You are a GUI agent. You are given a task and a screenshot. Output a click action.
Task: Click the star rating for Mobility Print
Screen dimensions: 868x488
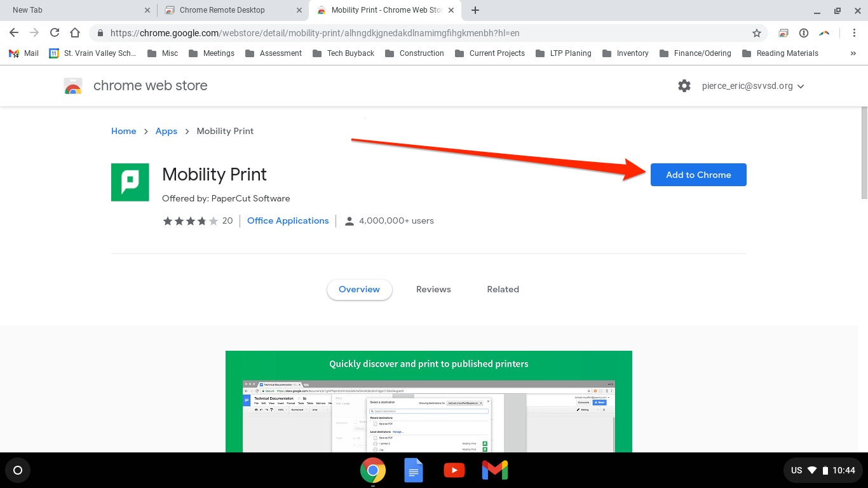point(191,220)
